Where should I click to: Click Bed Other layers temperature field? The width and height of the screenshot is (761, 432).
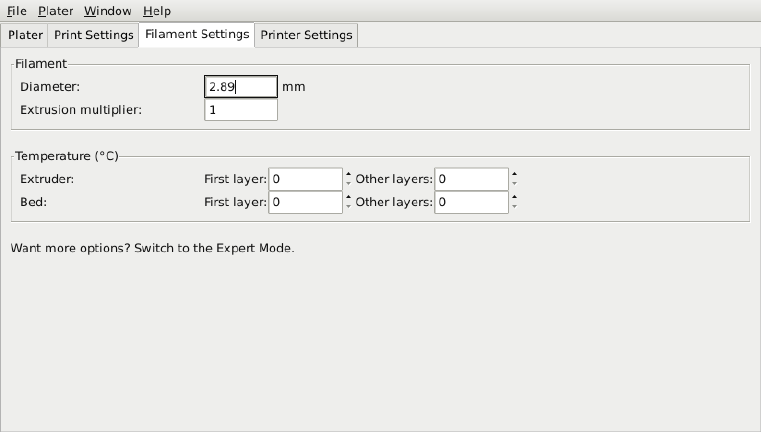(x=471, y=202)
